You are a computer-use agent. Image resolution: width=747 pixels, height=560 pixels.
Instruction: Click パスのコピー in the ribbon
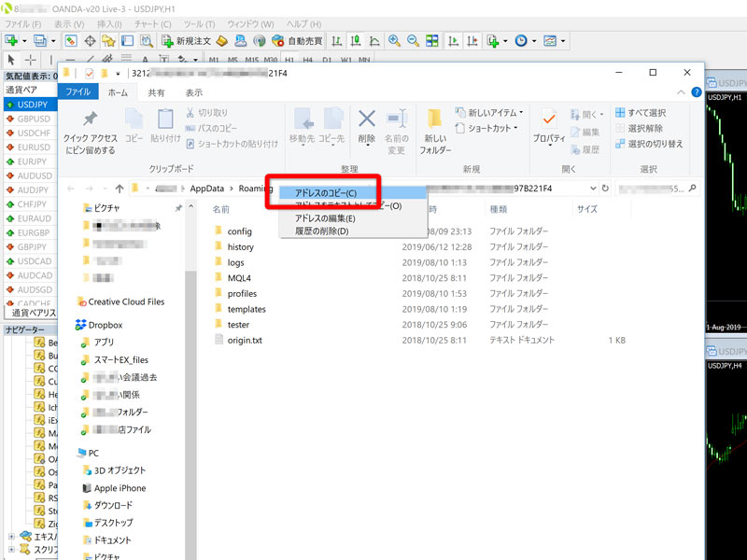[x=211, y=128]
